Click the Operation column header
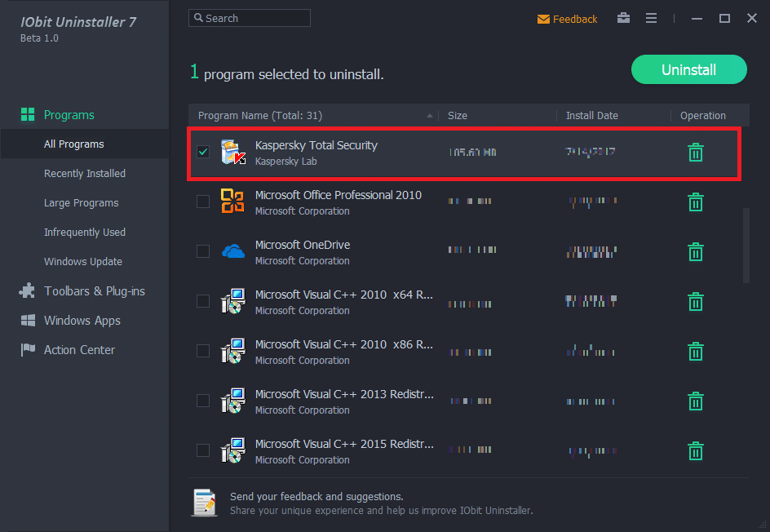 click(703, 115)
